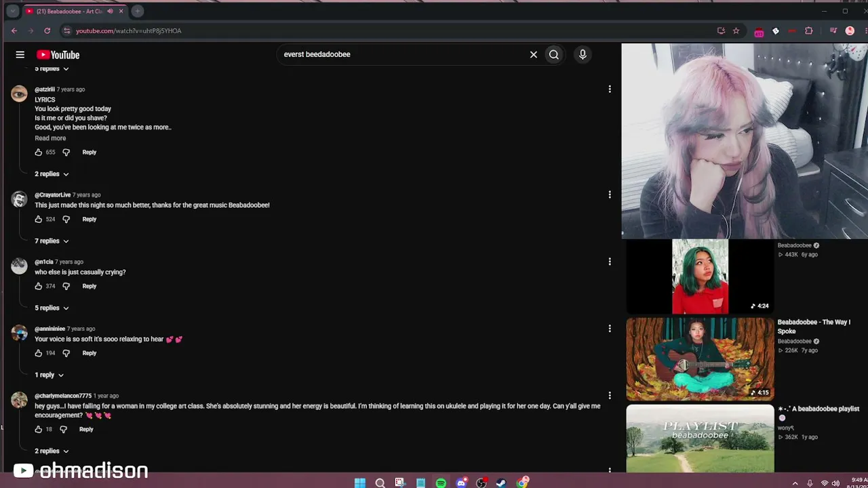Open Spotify from the taskbar
This screenshot has width=868, height=488.
441,483
